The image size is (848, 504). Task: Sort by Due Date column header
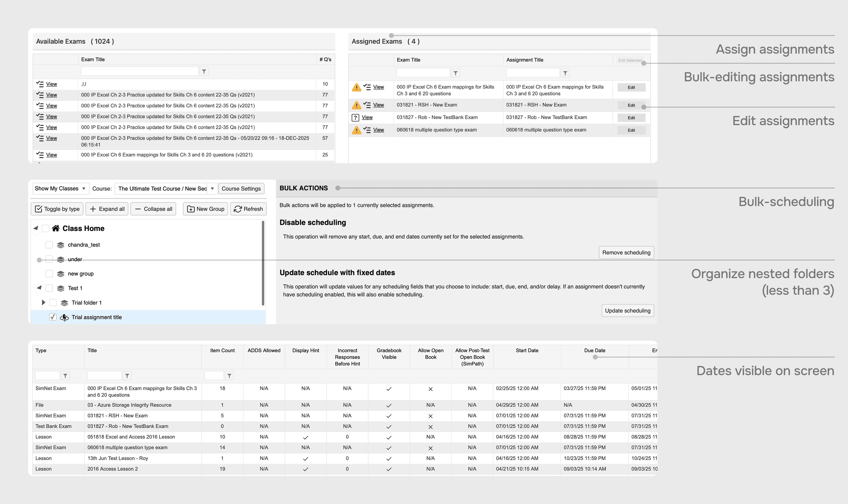pyautogui.click(x=595, y=350)
